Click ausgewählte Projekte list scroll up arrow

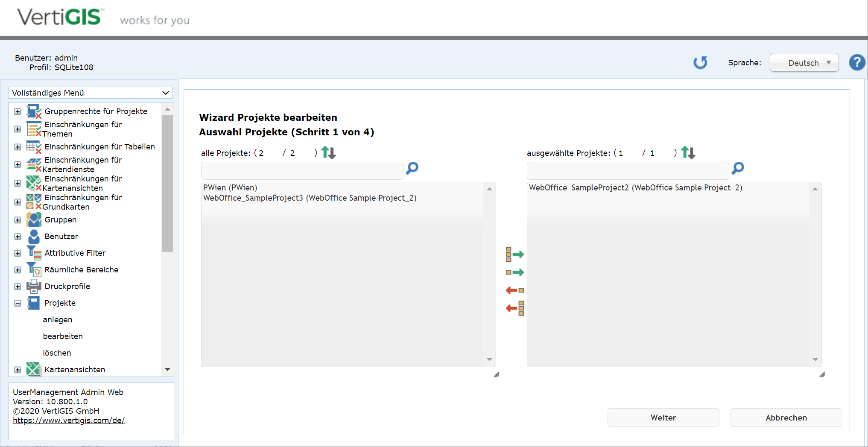[815, 189]
